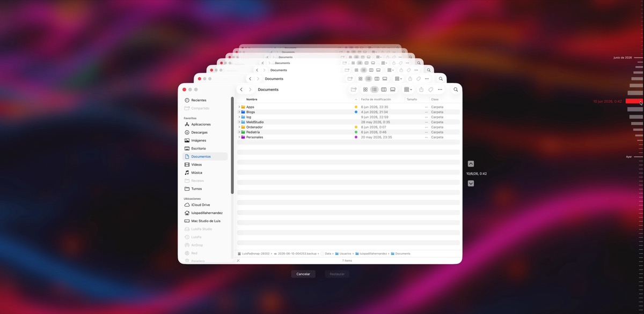Create a new folder via front window toolbar
The height and width of the screenshot is (314, 644).
[354, 89]
